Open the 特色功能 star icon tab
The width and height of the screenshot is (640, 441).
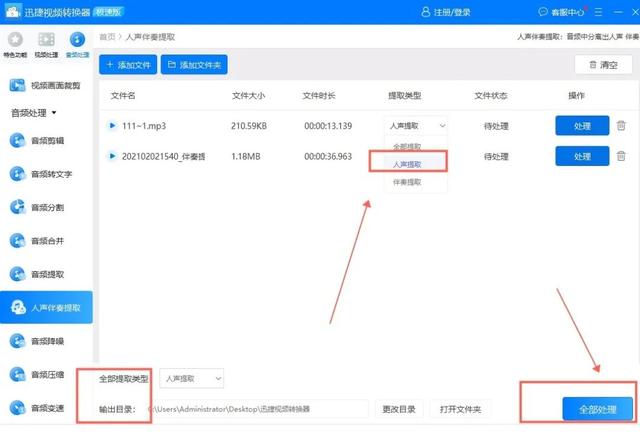pos(16,45)
